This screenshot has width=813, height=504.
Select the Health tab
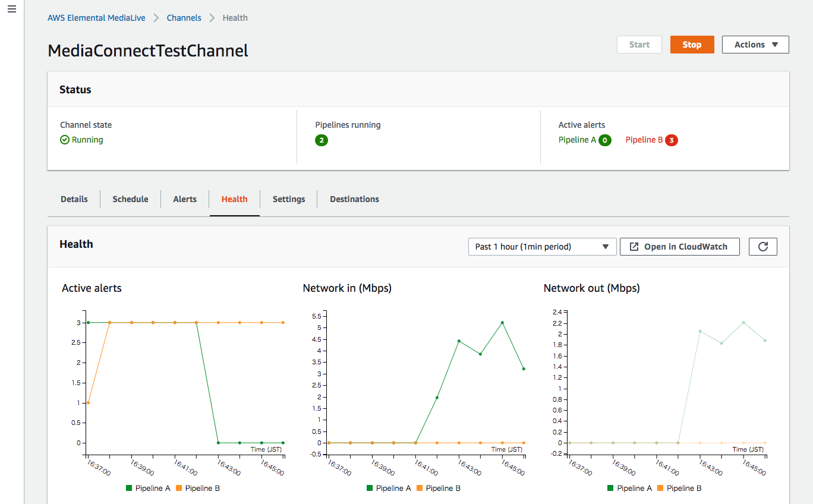(x=235, y=199)
